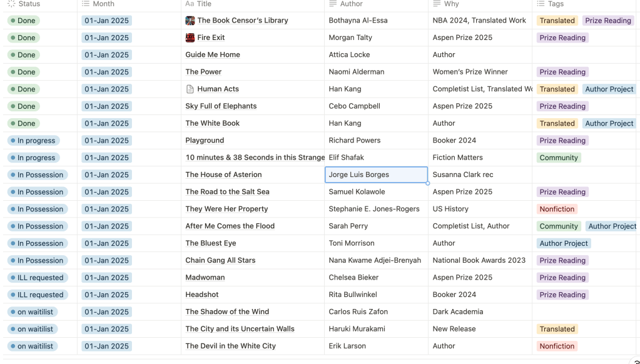
Task: Open ILL requested status for Madwoman
Action: click(x=37, y=278)
